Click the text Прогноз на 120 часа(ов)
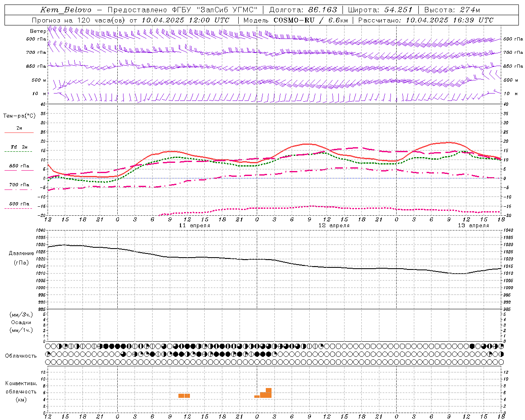The height and width of the screenshot is (420, 525). click(79, 20)
